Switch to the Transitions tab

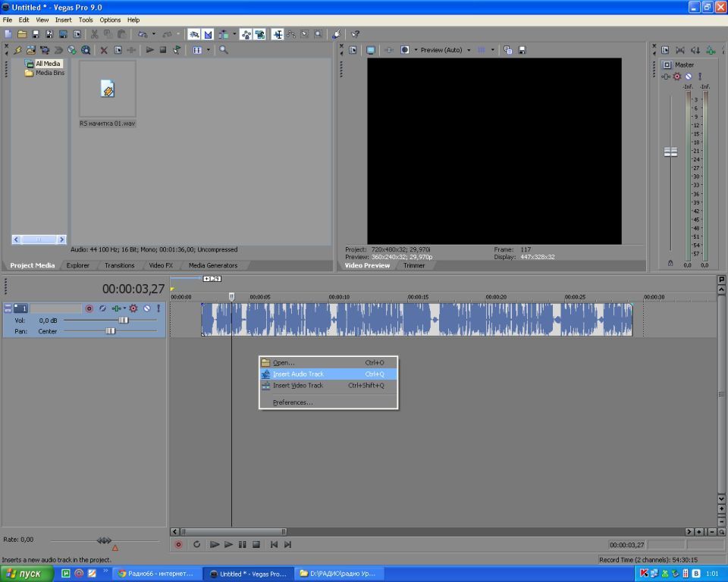pyautogui.click(x=119, y=265)
